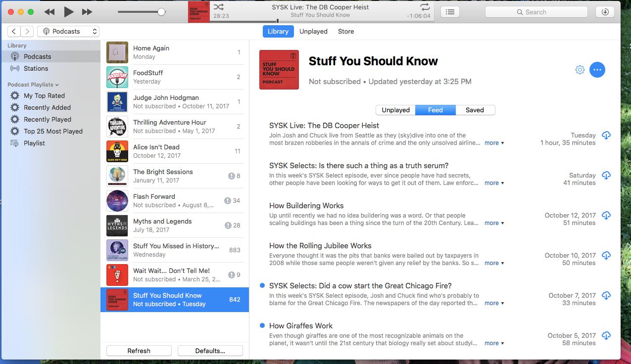Expand more for Great Chicago Fire episode
This screenshot has height=364, width=631.
[x=494, y=303]
